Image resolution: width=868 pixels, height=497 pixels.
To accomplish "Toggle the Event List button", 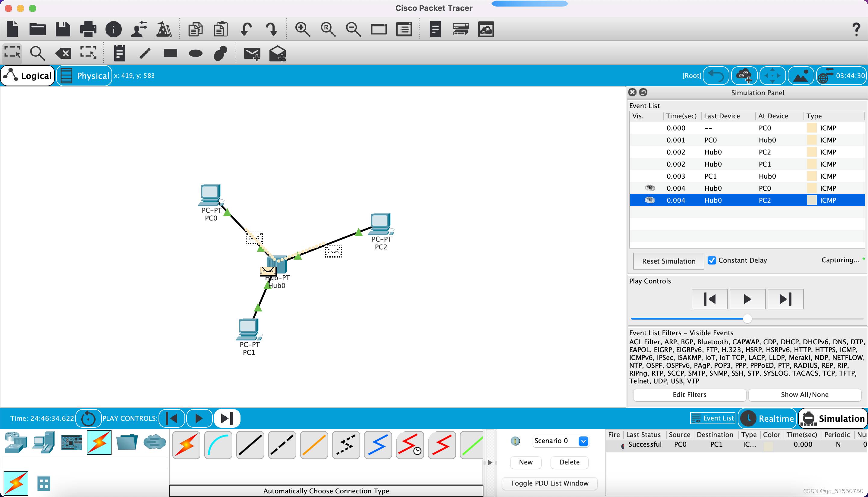I will click(712, 418).
